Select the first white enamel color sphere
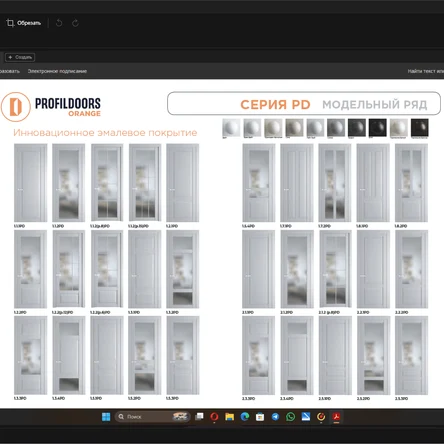 click(x=231, y=128)
